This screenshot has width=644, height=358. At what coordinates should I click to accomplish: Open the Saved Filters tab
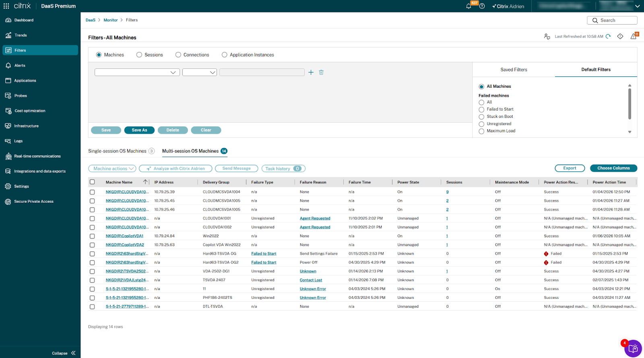click(514, 70)
